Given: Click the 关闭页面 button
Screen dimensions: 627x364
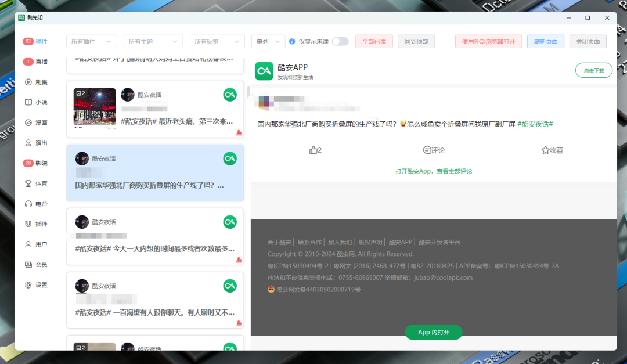Looking at the screenshot, I should (x=588, y=42).
